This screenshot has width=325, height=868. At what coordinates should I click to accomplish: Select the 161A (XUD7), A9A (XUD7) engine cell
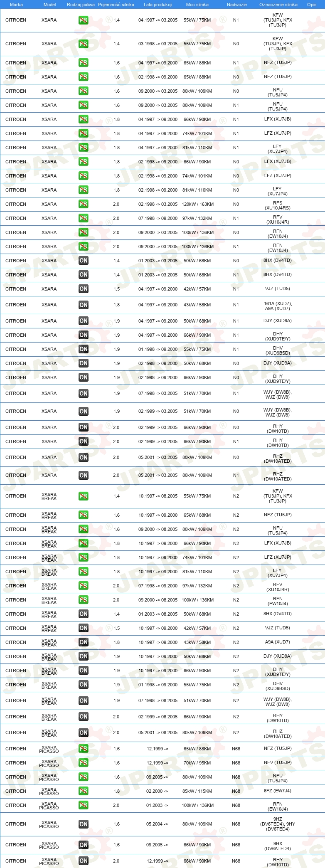coord(278,306)
